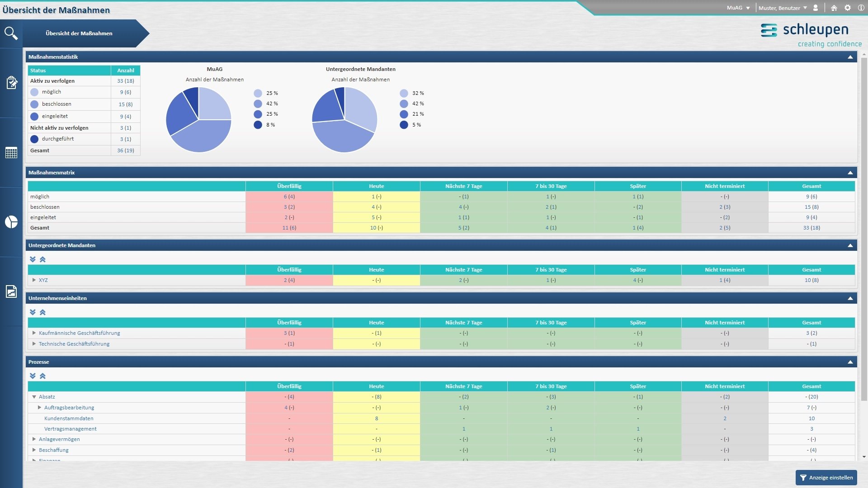Expand the XYZ mandant row

pyautogui.click(x=34, y=280)
